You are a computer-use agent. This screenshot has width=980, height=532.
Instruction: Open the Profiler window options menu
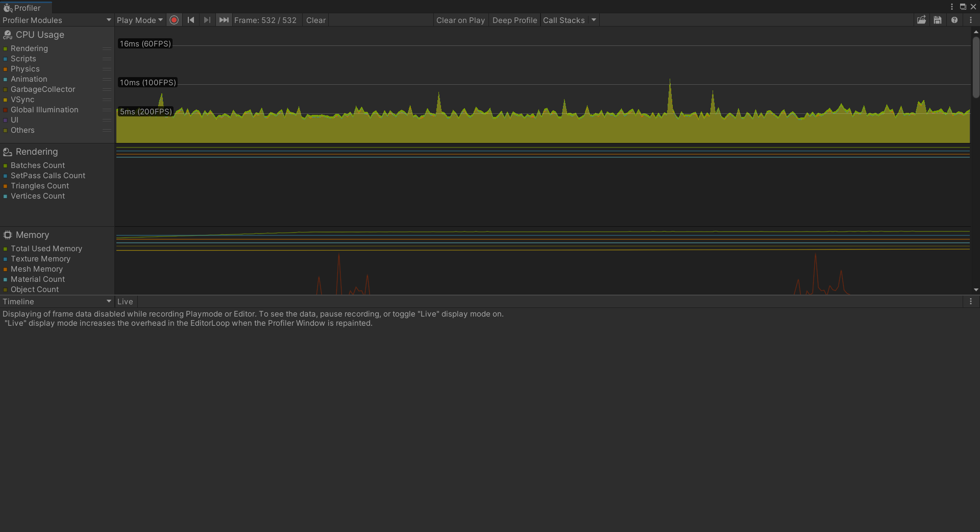coord(971,20)
